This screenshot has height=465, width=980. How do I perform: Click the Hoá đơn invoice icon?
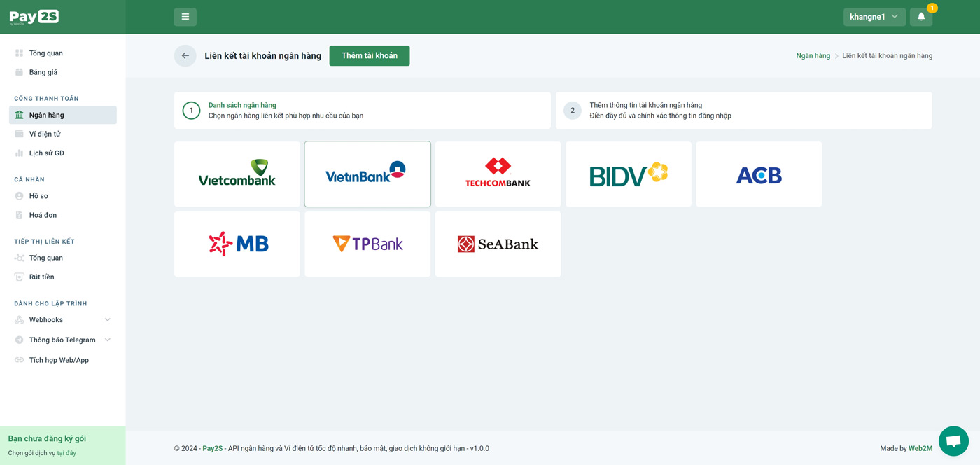click(20, 215)
